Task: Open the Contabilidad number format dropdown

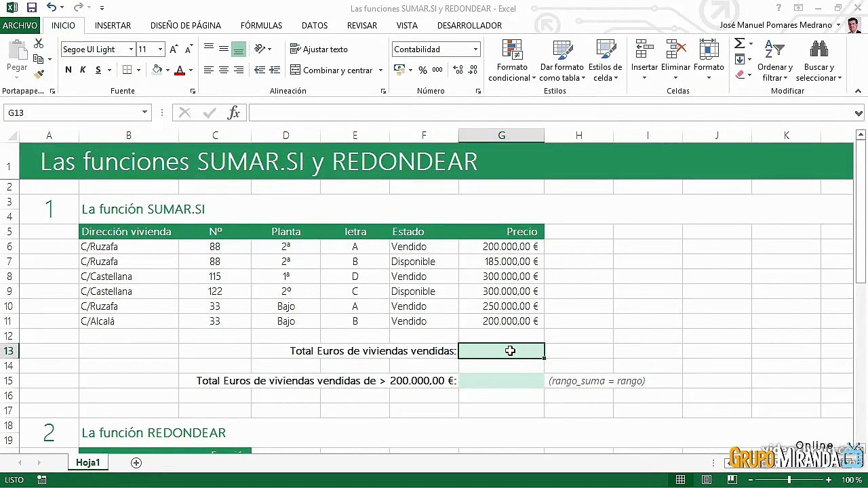Action: tap(475, 49)
